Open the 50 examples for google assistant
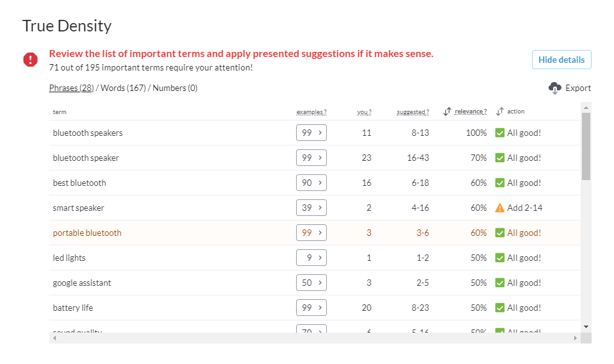This screenshot has height=364, width=614. pyautogui.click(x=311, y=283)
